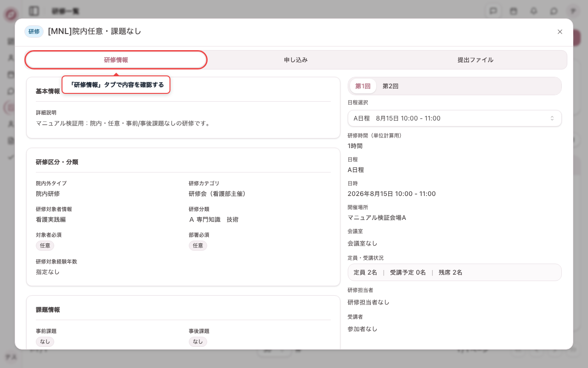This screenshot has height=368, width=588.
Task: Click the title [MNL]院内任意・課題なし
Action: point(95,31)
